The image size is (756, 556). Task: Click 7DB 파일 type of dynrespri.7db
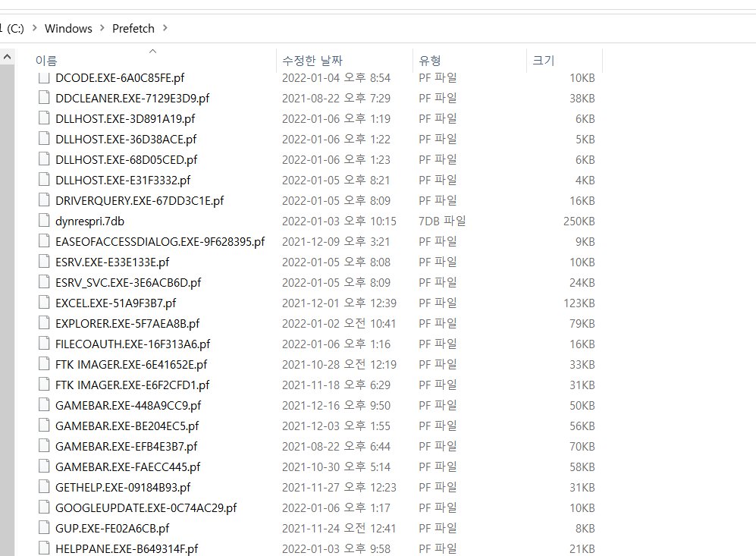(442, 221)
